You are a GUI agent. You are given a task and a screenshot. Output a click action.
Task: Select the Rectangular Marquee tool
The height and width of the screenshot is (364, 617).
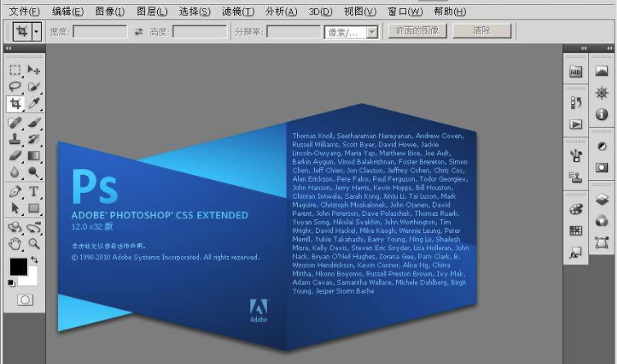[x=15, y=70]
